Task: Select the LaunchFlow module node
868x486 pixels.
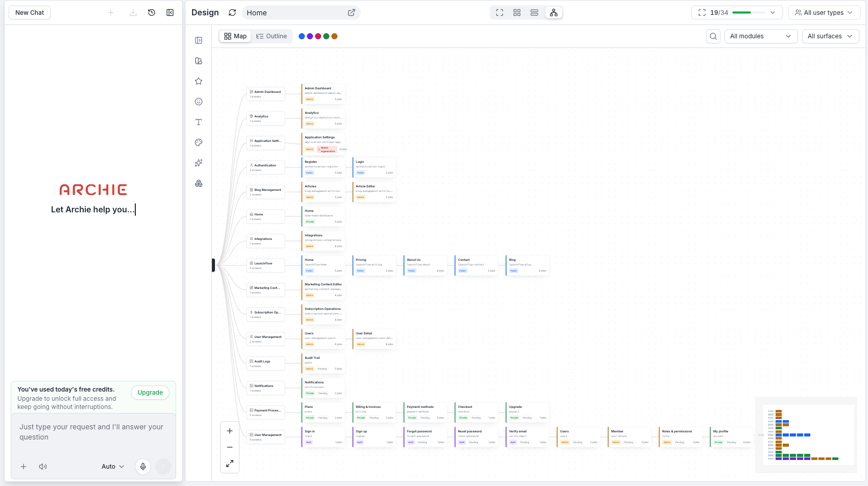Action: click(266, 265)
